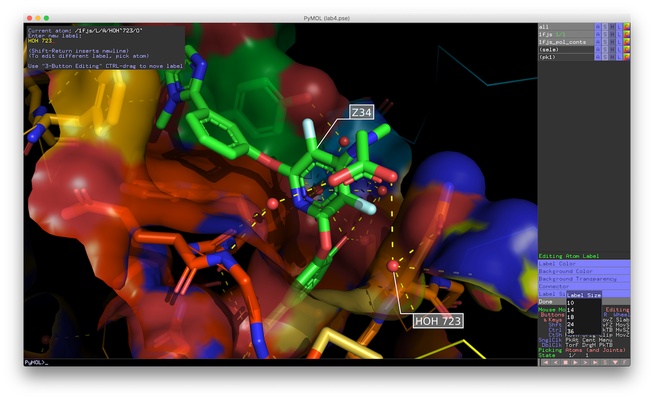Open the Hide menu for the (pk1) selection
The height and width of the screenshot is (400, 654).
tap(612, 57)
